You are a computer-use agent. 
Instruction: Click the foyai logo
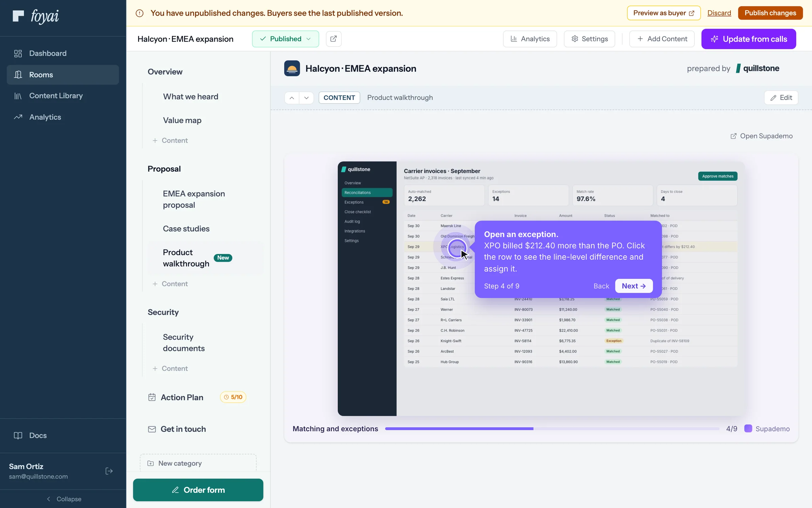(36, 16)
